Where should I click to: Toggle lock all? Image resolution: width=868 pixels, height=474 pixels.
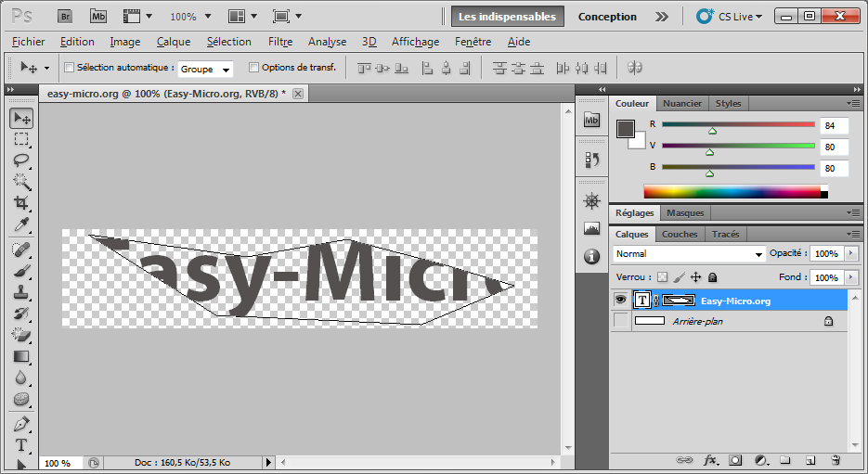click(x=712, y=277)
